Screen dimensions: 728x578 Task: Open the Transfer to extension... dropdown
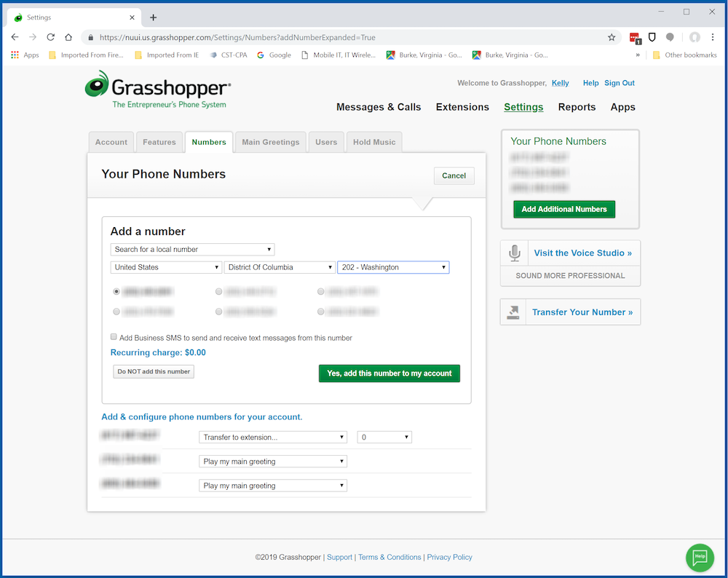(273, 437)
